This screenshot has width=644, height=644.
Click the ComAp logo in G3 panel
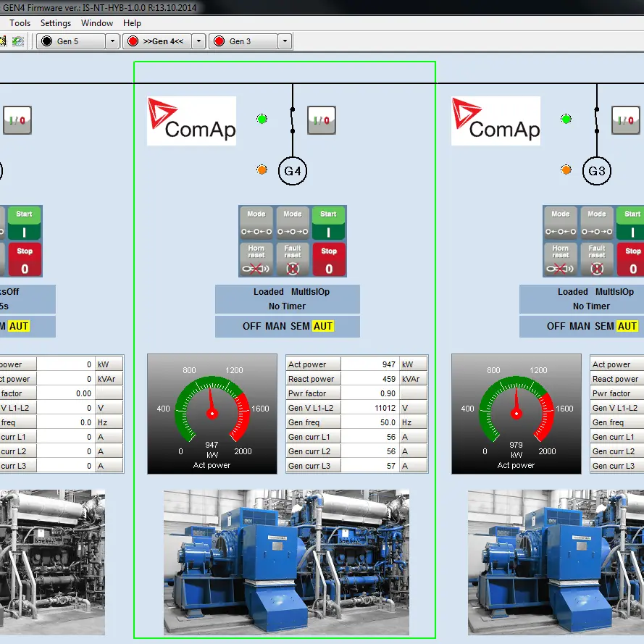[x=496, y=121]
